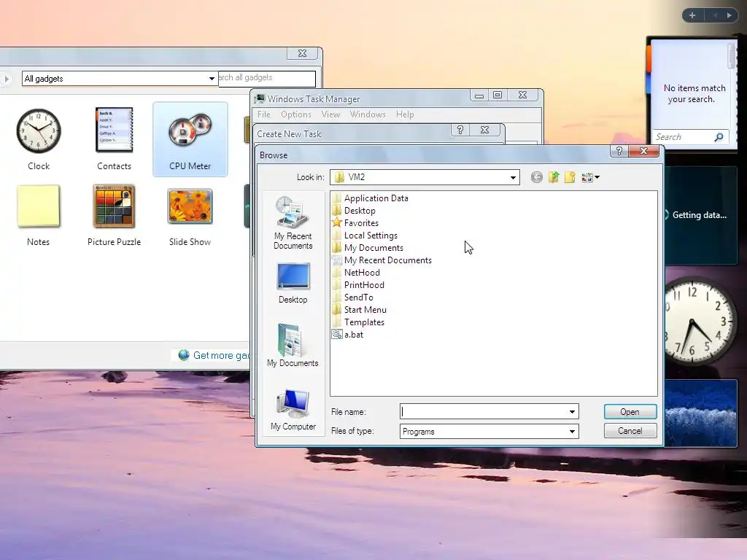The width and height of the screenshot is (747, 560).
Task: Go to next sidebar page arrow
Action: pyautogui.click(x=729, y=15)
